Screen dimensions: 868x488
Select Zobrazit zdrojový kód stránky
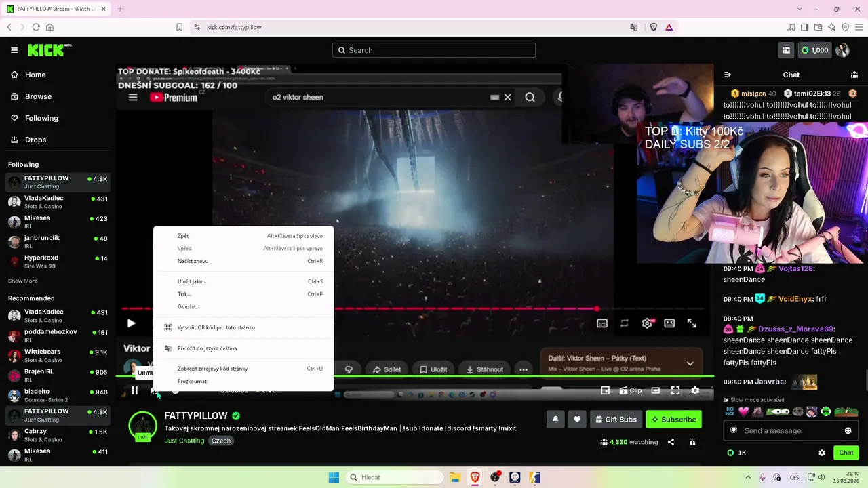[x=243, y=369]
